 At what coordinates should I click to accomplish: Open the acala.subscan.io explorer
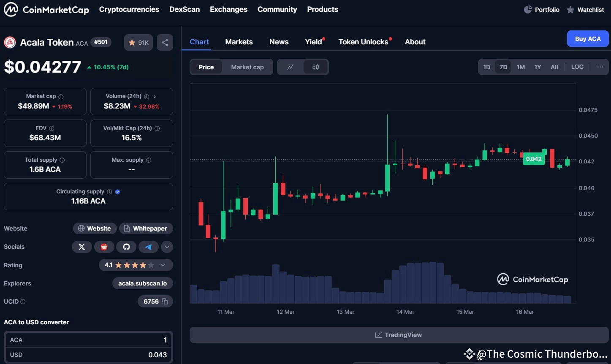[143, 283]
